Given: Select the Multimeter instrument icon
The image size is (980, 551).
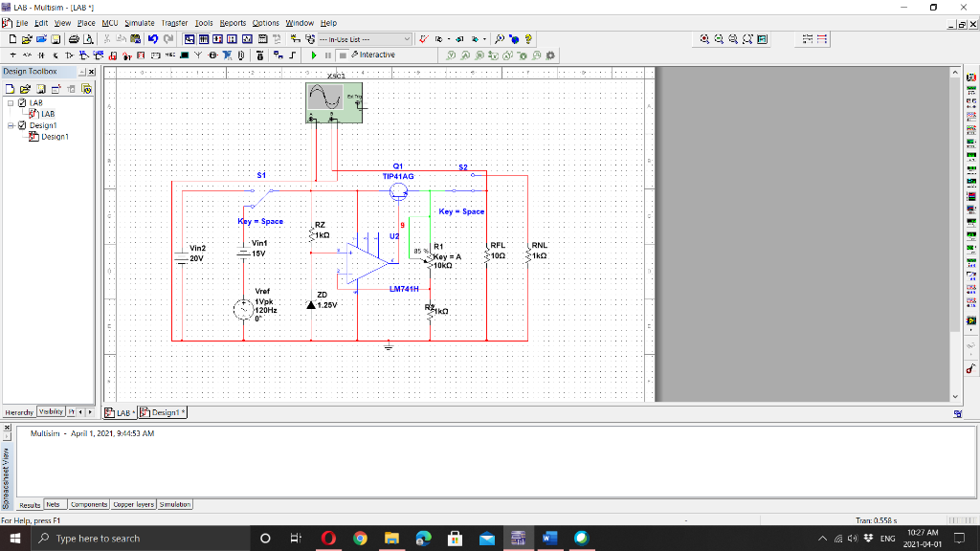Looking at the screenshot, I should point(970,78).
